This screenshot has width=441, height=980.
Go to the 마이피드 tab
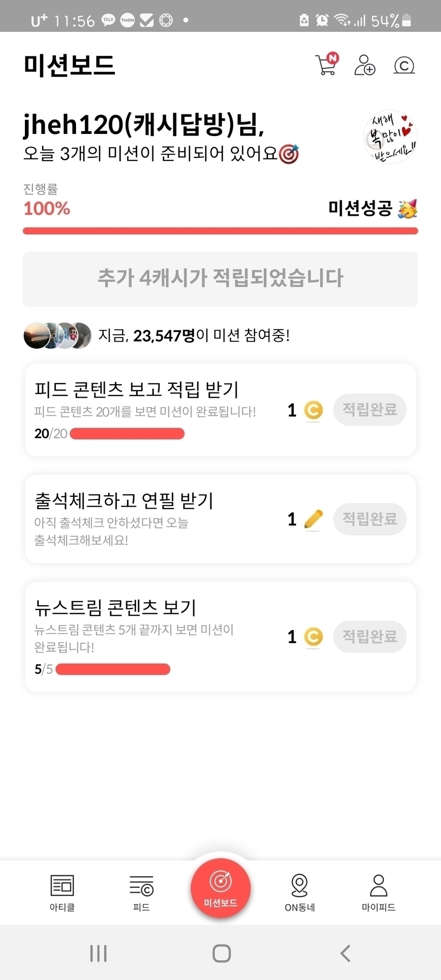point(378,892)
